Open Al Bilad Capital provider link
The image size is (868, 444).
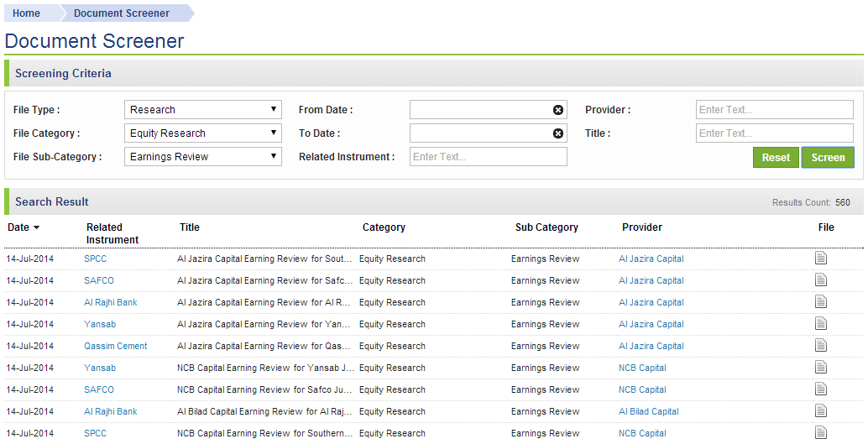[x=649, y=411]
